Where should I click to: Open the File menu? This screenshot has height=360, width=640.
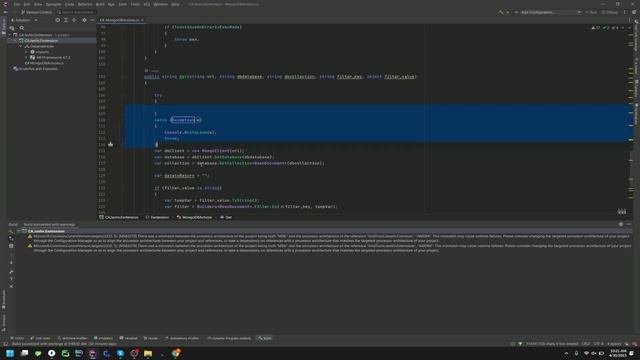pos(17,4)
